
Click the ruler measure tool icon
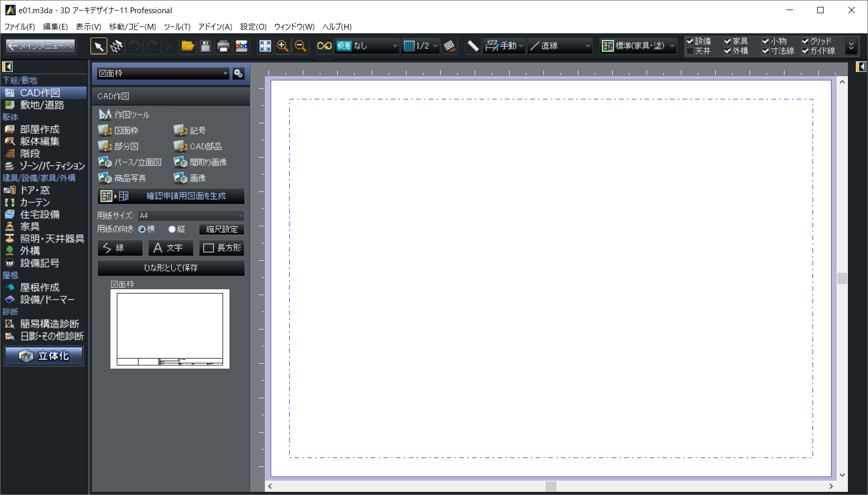pyautogui.click(x=473, y=47)
